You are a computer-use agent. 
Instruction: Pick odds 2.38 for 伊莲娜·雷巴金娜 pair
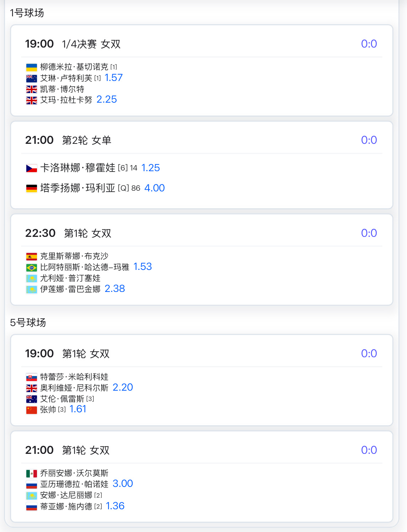115,289
